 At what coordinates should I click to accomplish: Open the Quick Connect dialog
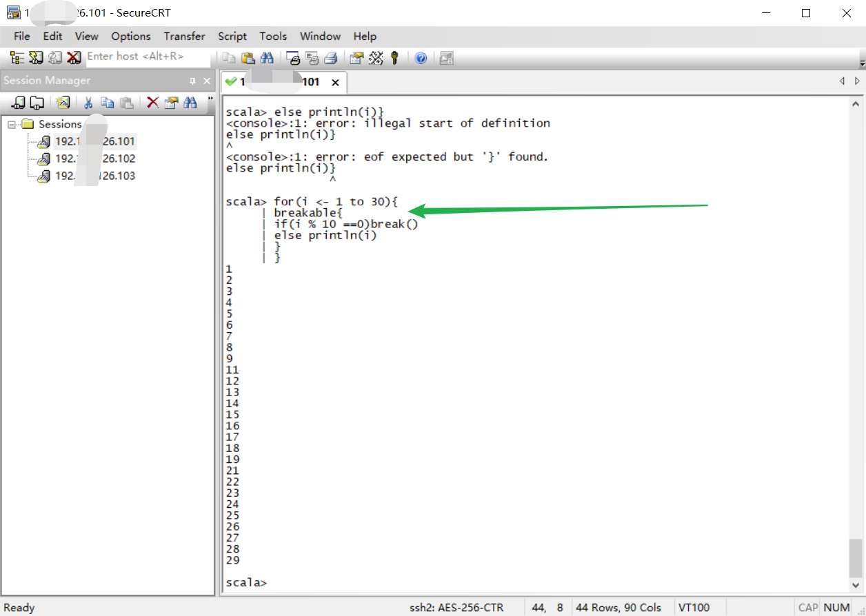click(35, 57)
